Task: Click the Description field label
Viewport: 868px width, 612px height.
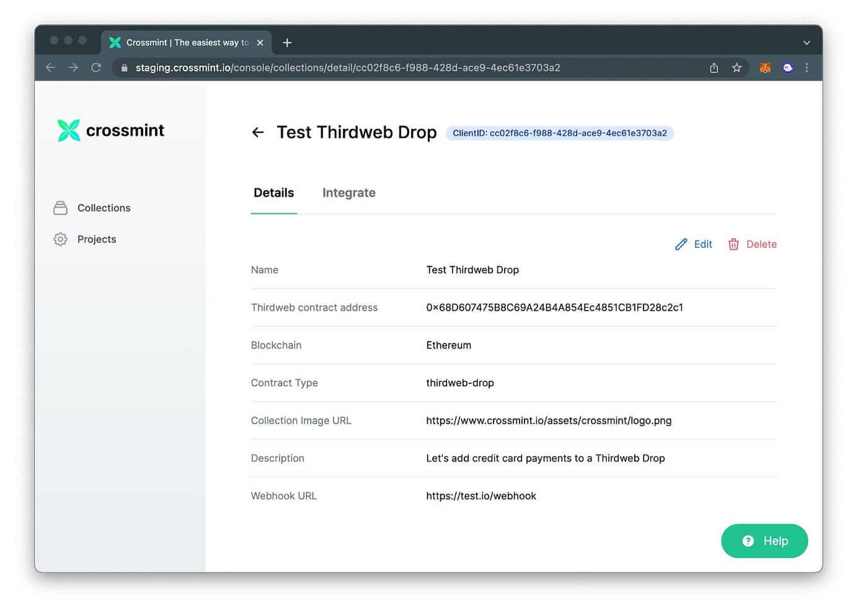Action: click(x=277, y=458)
